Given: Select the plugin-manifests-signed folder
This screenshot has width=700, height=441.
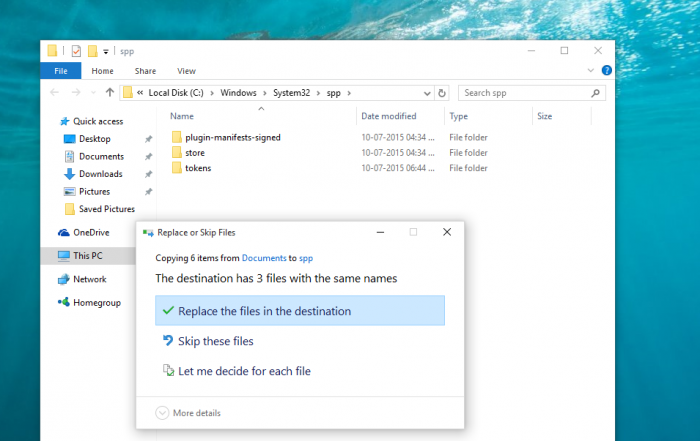Looking at the screenshot, I should (226, 137).
